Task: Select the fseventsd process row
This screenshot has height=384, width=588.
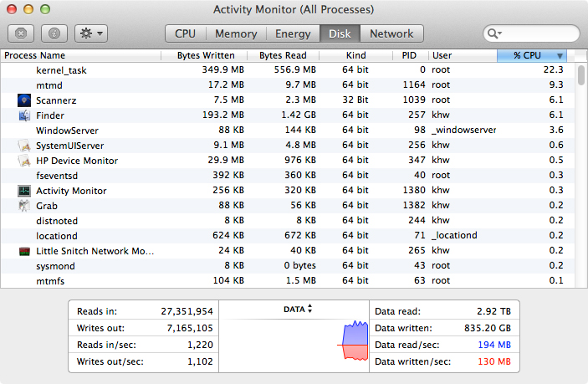Action: pos(287,176)
